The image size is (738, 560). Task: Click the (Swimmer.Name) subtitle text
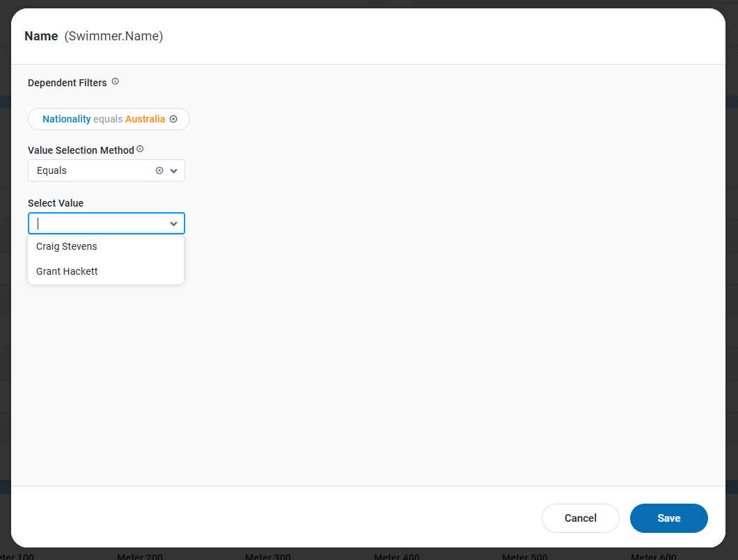pyautogui.click(x=113, y=36)
